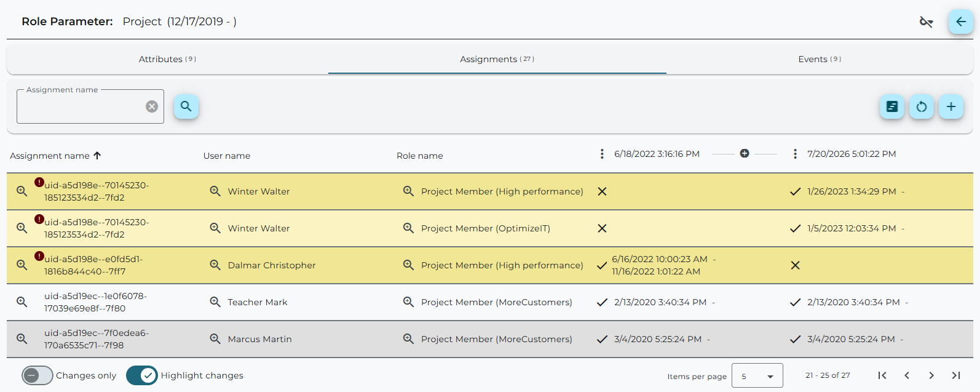Open details for Dalmar Christopher assignment

tap(22, 265)
